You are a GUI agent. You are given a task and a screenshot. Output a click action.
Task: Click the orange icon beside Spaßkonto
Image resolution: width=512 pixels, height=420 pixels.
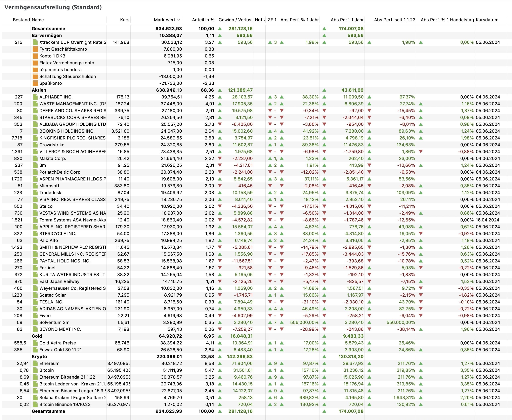point(35,83)
